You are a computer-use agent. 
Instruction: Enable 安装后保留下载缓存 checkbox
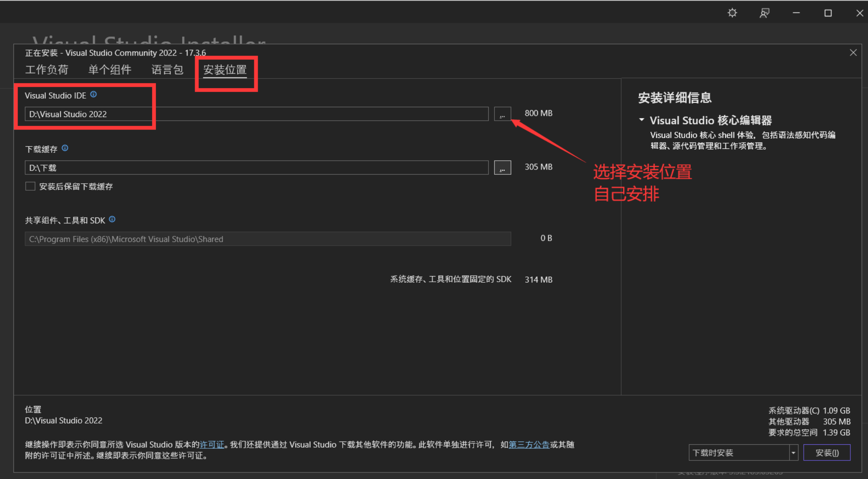pos(30,186)
